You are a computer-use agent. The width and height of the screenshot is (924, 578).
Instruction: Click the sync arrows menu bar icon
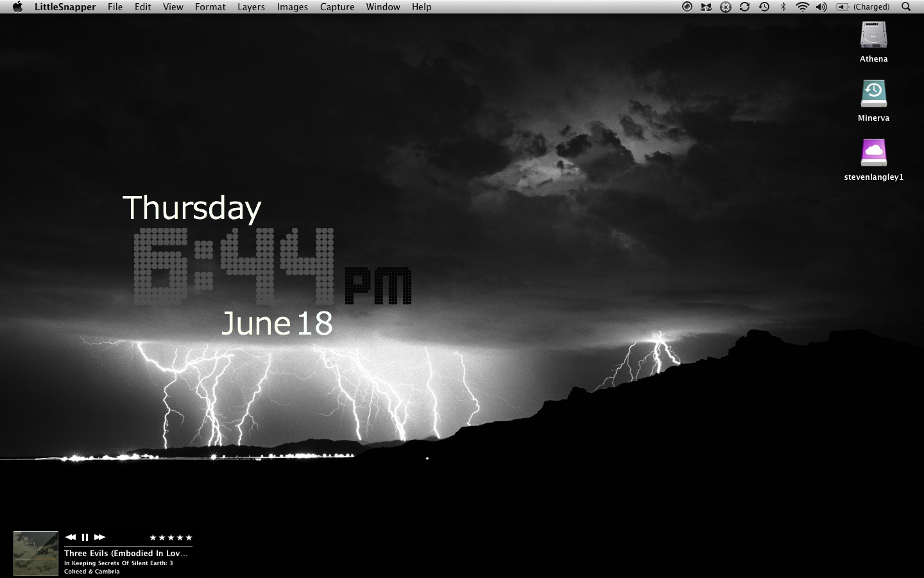744,7
